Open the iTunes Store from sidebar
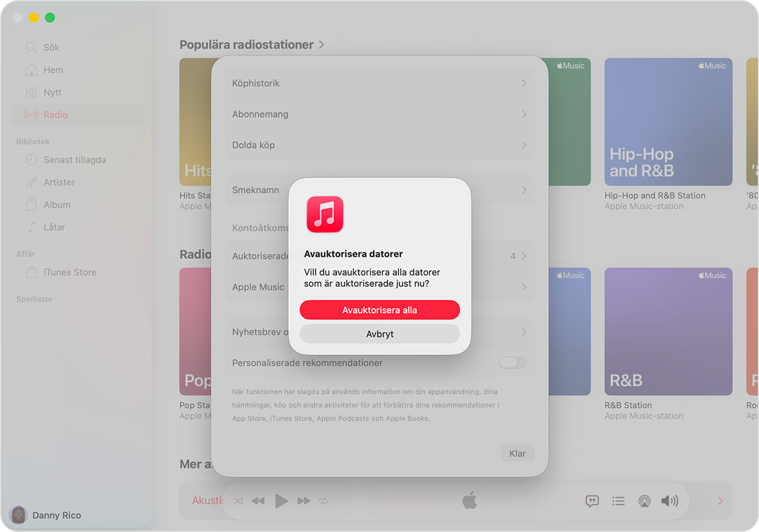Screen dimensions: 759x532 69,273
